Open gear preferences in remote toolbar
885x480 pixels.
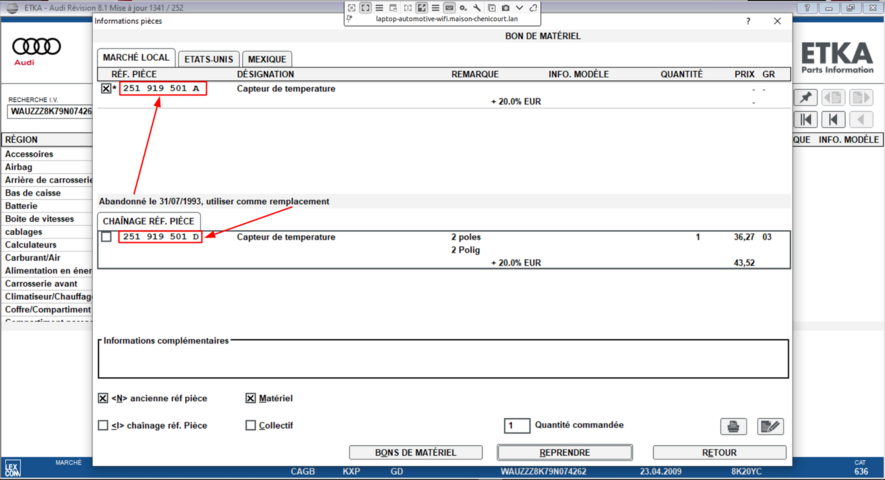[x=463, y=8]
